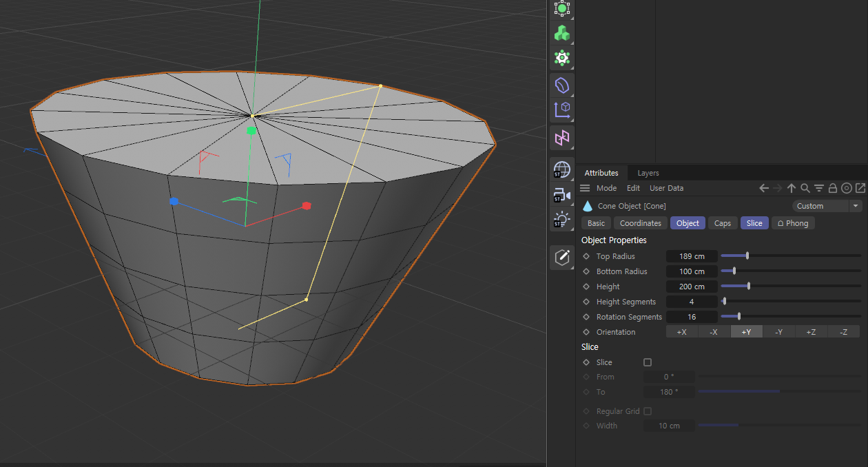Screen dimensions: 868x467
Task: Open the Caps properties tab
Action: click(x=723, y=223)
